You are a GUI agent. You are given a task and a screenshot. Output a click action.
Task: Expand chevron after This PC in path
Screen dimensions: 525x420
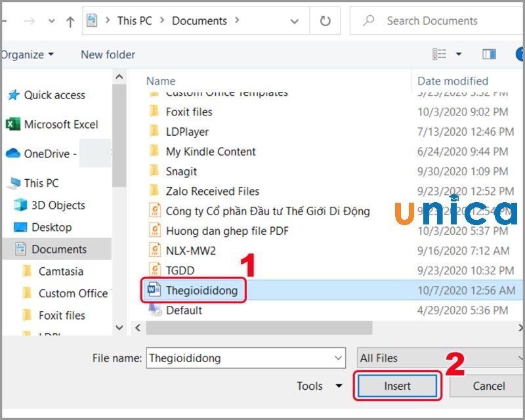coord(162,20)
